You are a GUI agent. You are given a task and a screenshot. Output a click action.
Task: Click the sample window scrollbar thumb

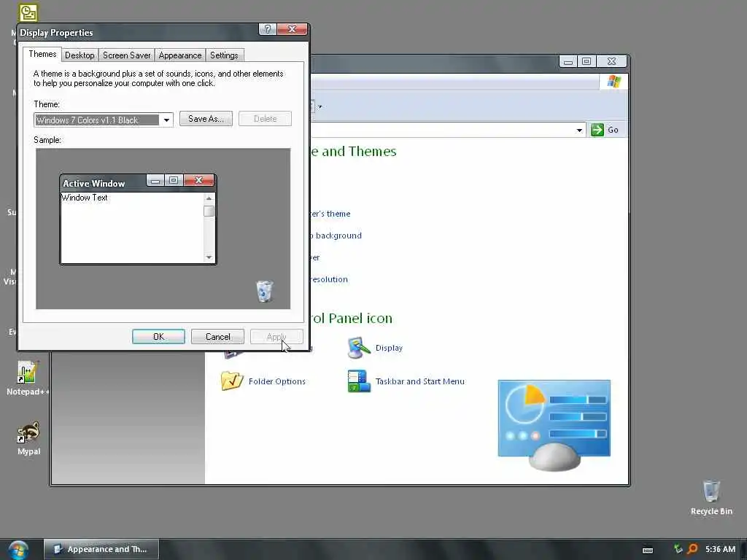[209, 211]
